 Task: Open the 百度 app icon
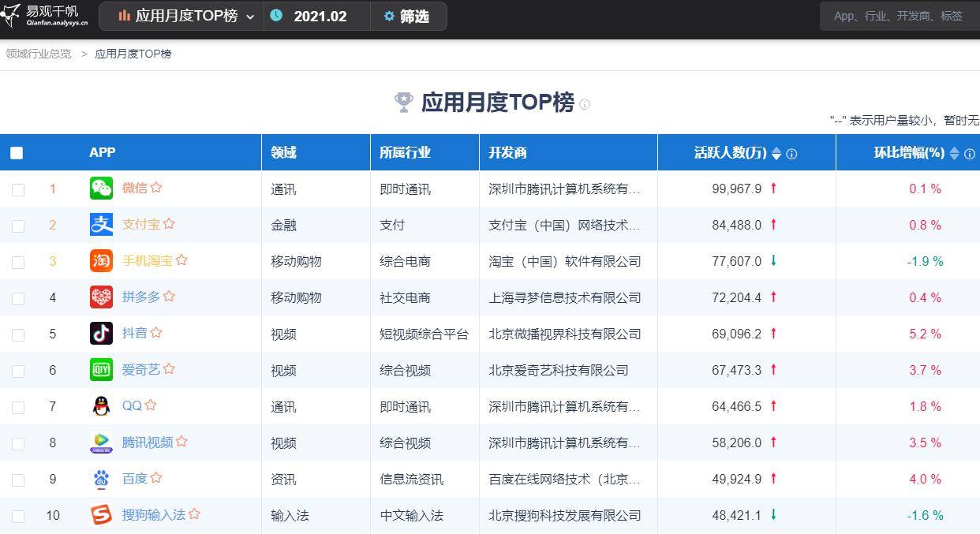[x=101, y=478]
